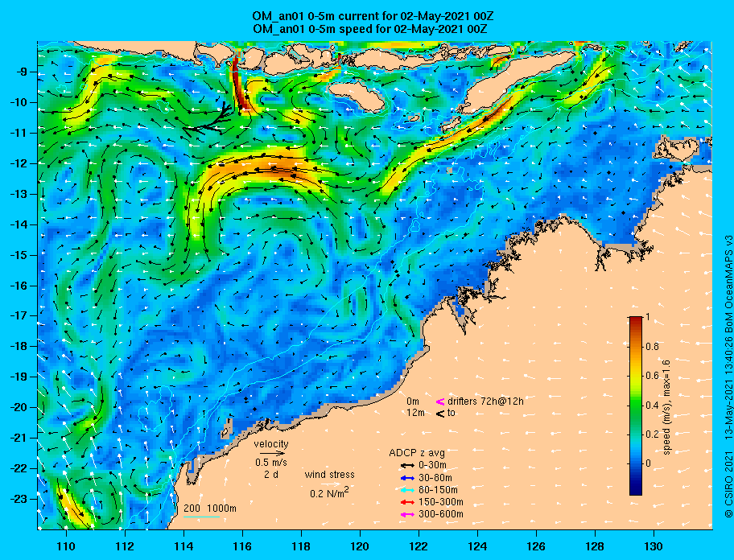This screenshot has height=560, width=734.
Task: Click the colorbar tick label '0.8'
Action: [x=652, y=347]
